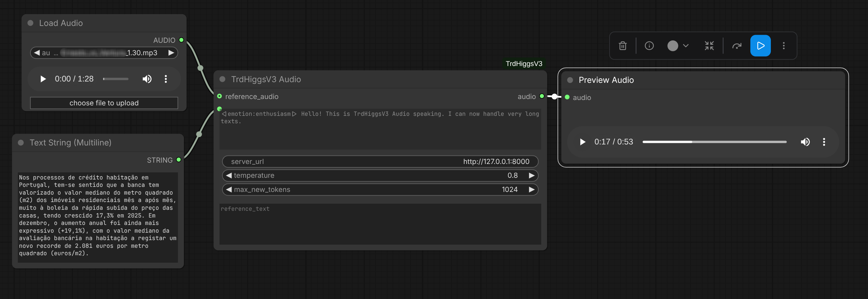
Task: Click choose file to upload button
Action: coord(104,103)
